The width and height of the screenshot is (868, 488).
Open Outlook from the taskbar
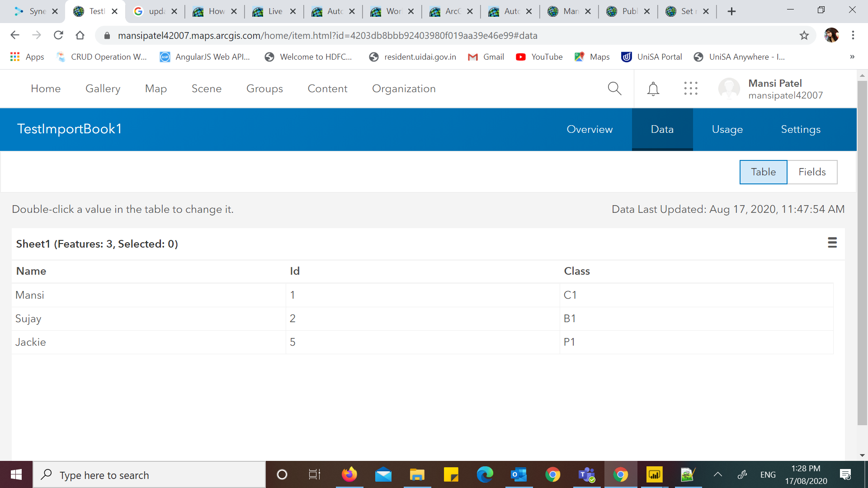pyautogui.click(x=519, y=474)
